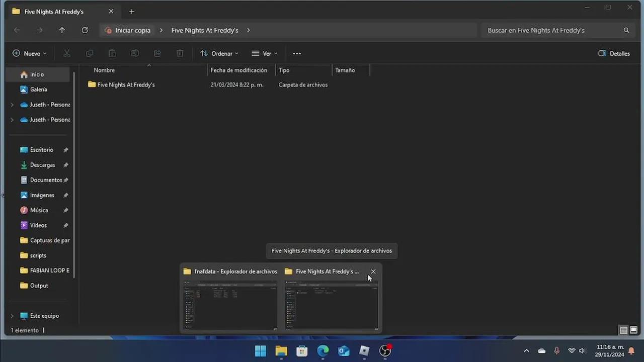Open Outlook from the taskbar

coord(344,351)
